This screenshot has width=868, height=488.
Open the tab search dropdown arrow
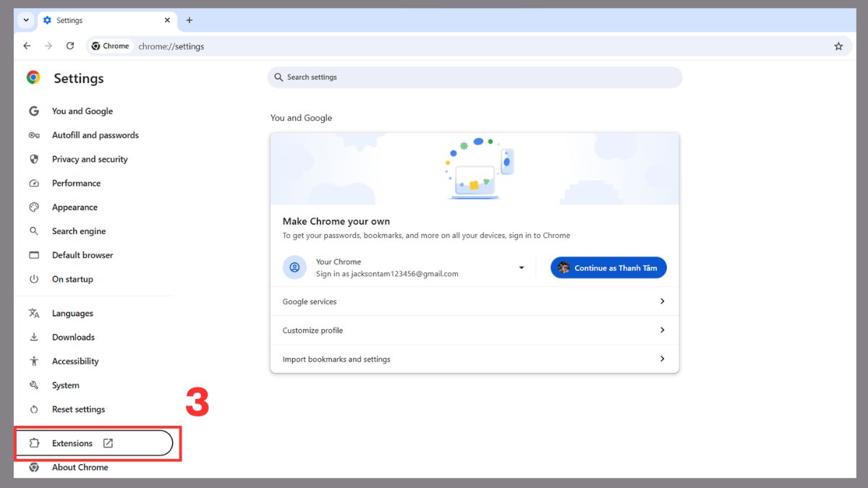[x=26, y=20]
